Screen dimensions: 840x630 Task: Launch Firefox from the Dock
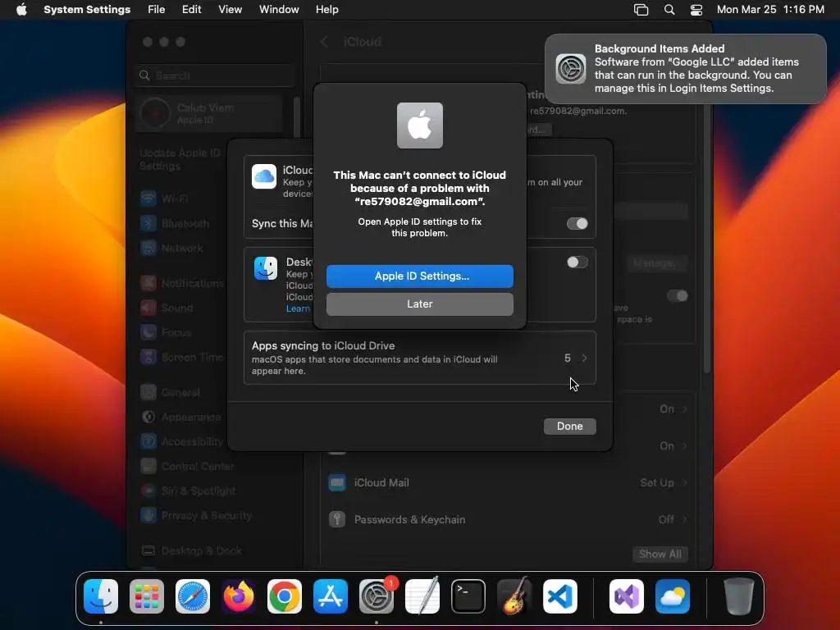[239, 596]
